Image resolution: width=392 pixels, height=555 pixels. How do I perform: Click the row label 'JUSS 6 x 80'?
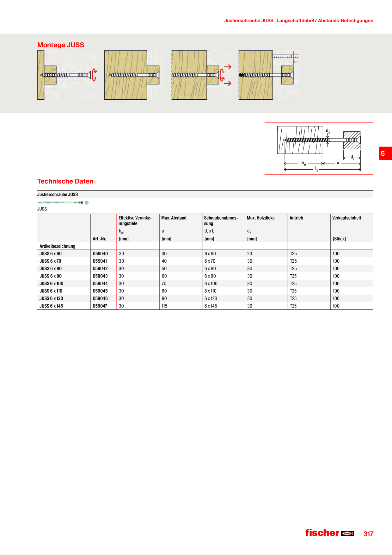click(x=51, y=269)
